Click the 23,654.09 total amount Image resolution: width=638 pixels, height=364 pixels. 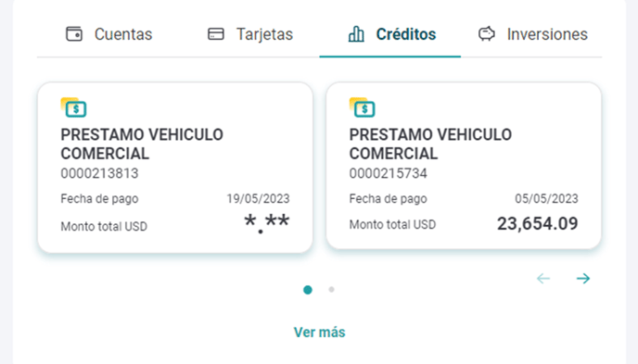[x=538, y=224]
